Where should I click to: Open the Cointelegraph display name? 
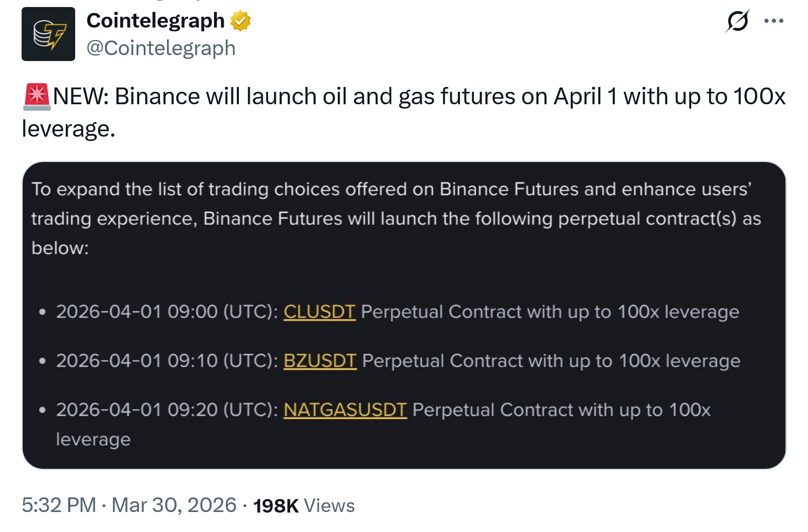point(155,21)
